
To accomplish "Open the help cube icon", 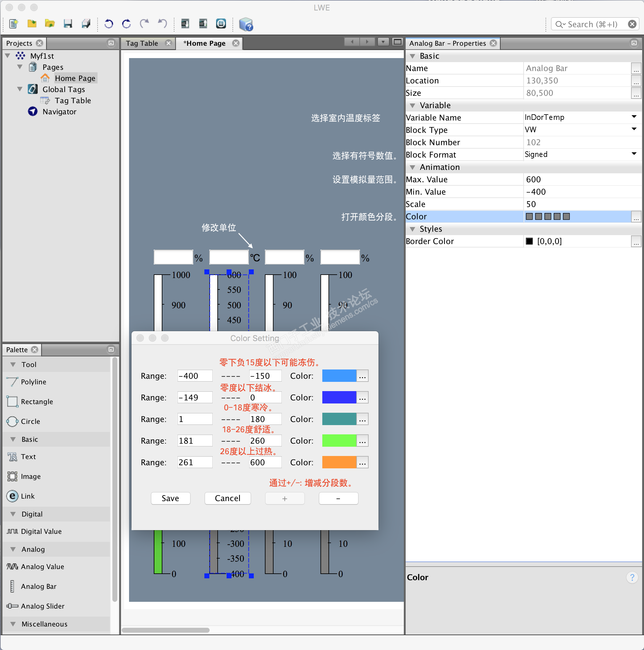I will [246, 24].
